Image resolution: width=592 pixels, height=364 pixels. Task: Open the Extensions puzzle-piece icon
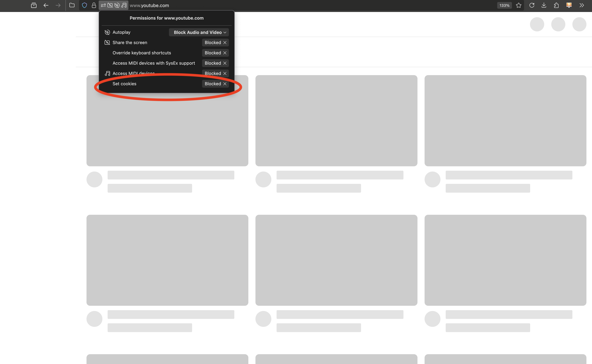pyautogui.click(x=556, y=5)
